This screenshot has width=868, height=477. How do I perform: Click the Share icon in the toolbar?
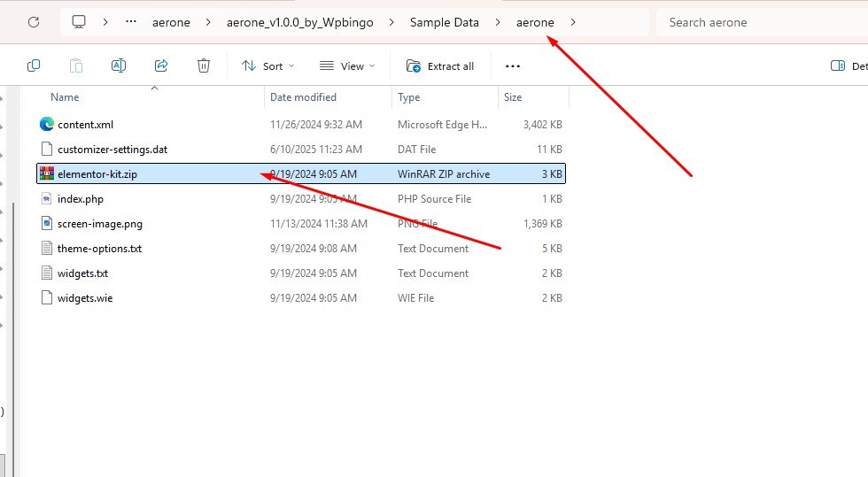[x=161, y=65]
